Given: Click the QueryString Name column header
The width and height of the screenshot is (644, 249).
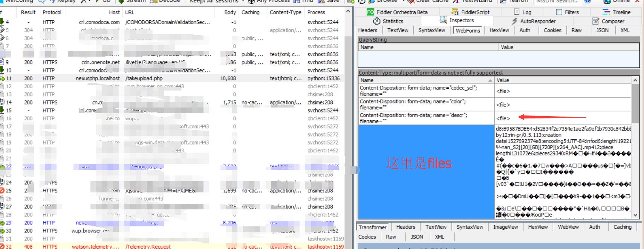Looking at the screenshot, I should coord(428,47).
